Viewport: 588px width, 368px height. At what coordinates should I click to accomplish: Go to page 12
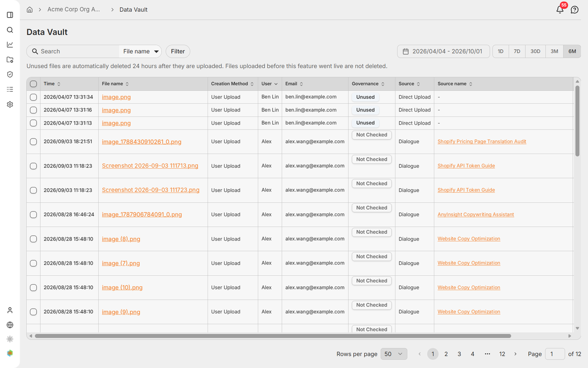(x=502, y=354)
